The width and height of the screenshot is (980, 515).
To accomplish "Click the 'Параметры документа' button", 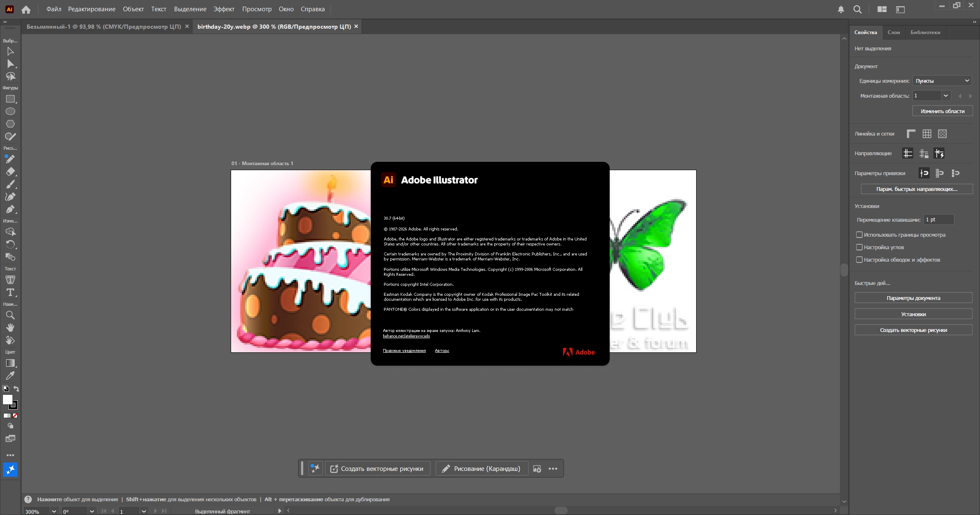I will pos(914,298).
